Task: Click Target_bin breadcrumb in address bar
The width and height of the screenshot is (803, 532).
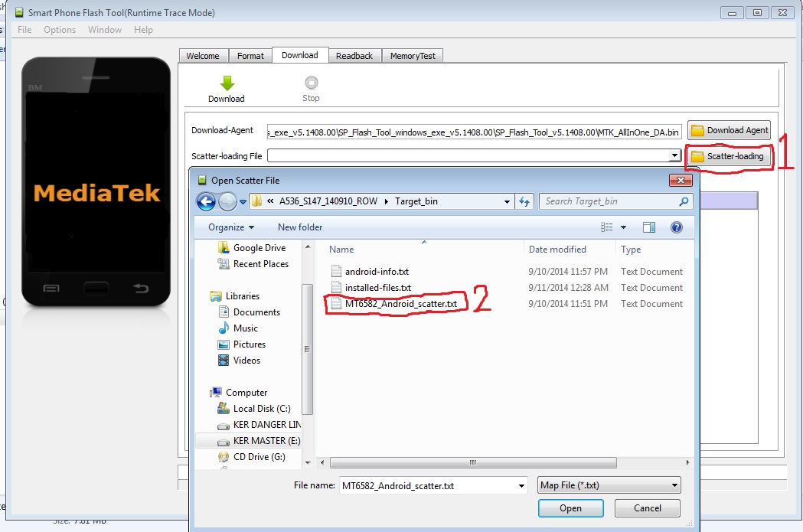Action: (416, 201)
